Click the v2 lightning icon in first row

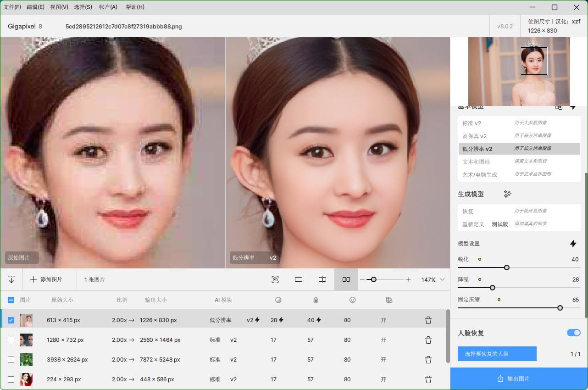[257, 320]
